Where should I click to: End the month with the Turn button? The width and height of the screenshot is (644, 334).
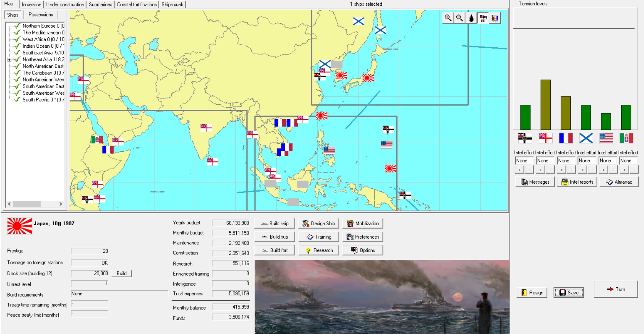tap(616, 289)
